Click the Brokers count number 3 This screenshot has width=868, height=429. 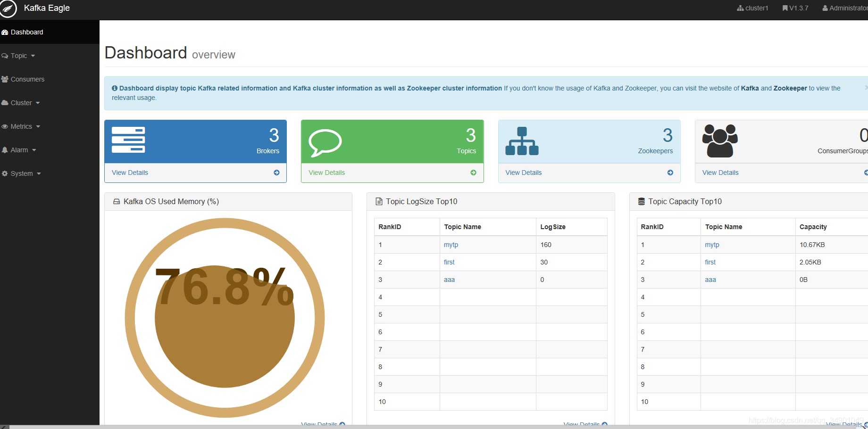click(274, 135)
